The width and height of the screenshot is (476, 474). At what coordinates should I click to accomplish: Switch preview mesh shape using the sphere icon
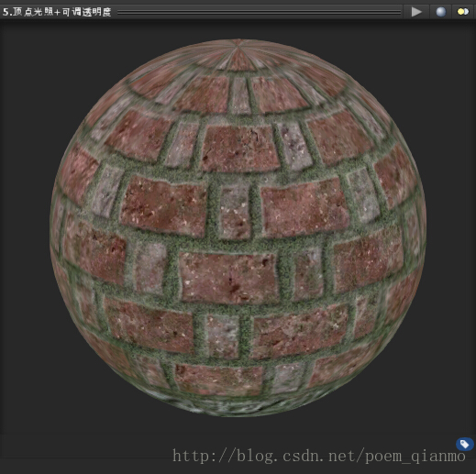tap(440, 12)
